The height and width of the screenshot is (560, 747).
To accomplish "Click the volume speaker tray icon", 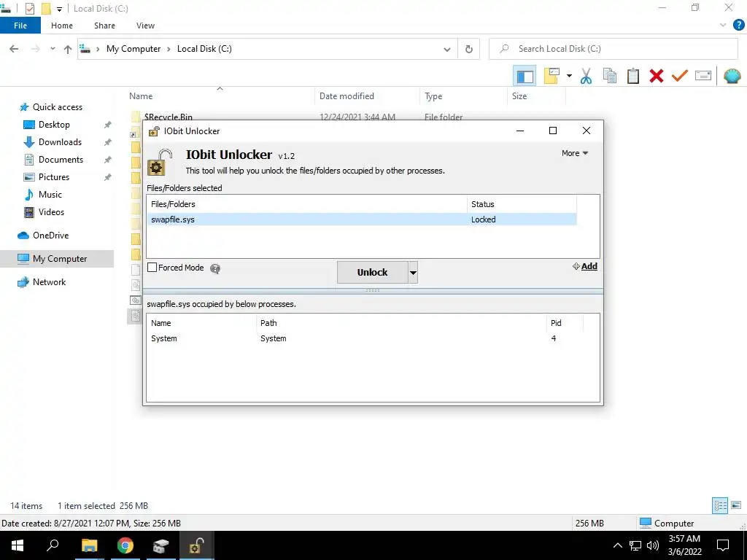I will [653, 545].
